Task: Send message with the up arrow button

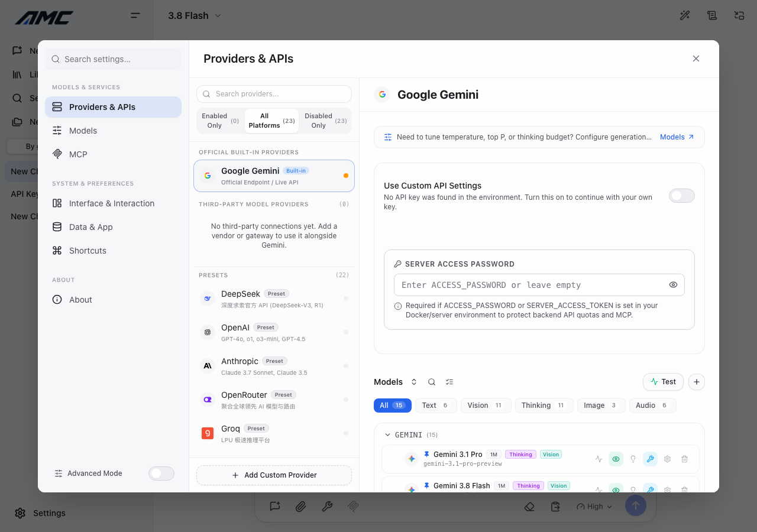Action: (x=636, y=505)
